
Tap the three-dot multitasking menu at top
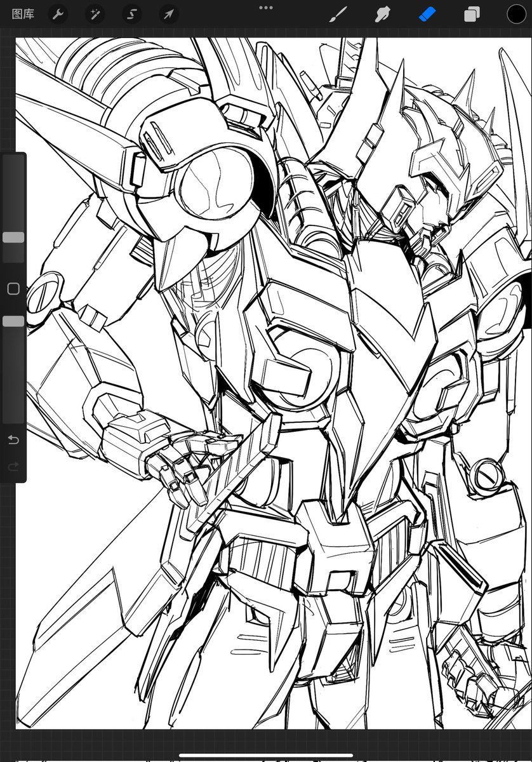tap(266, 8)
